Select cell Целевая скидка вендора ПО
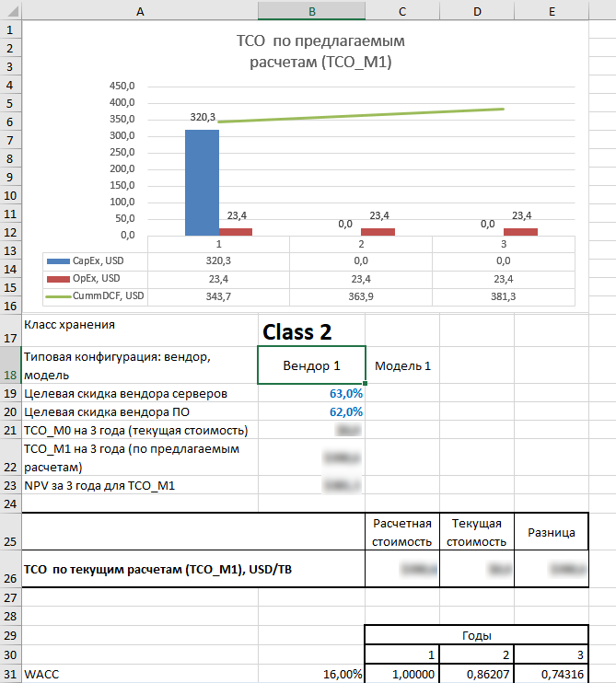Image resolution: width=616 pixels, height=683 pixels. click(x=140, y=411)
